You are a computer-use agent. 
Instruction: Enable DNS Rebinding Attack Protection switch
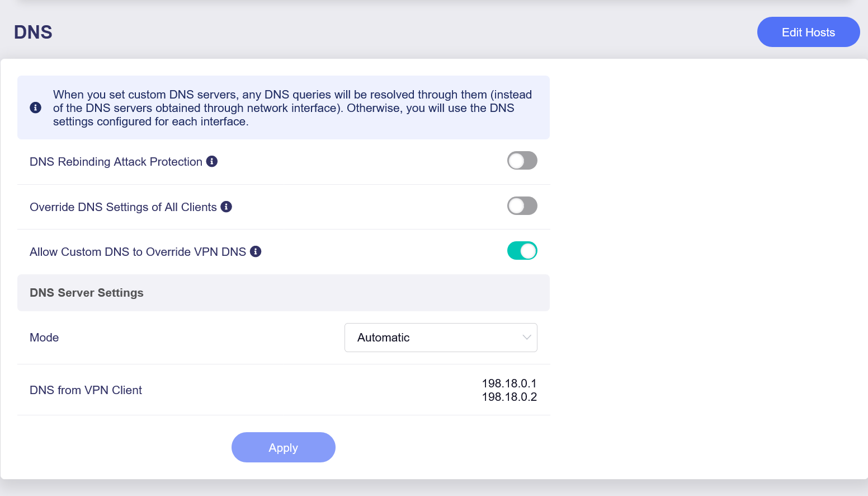[x=522, y=161]
